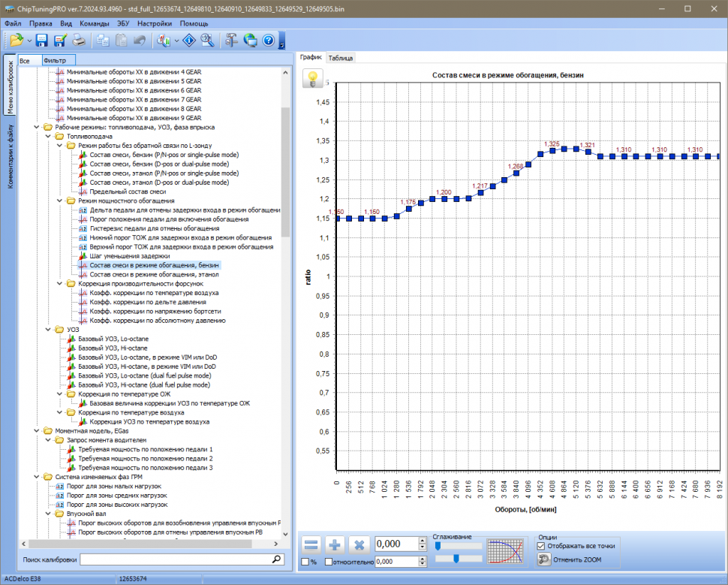Click the plus add-value button

pyautogui.click(x=335, y=544)
